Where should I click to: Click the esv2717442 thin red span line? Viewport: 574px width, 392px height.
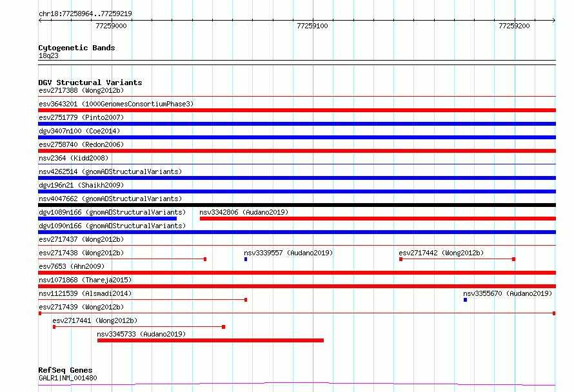pyautogui.click(x=457, y=259)
